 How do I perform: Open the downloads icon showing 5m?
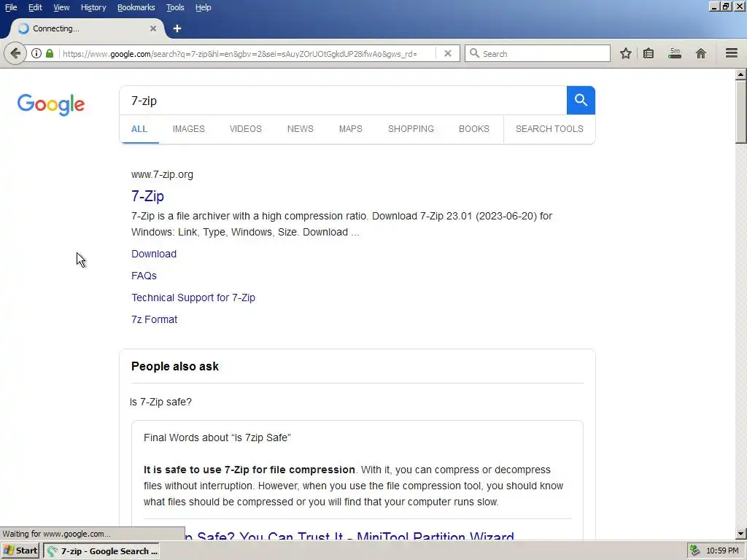[675, 53]
